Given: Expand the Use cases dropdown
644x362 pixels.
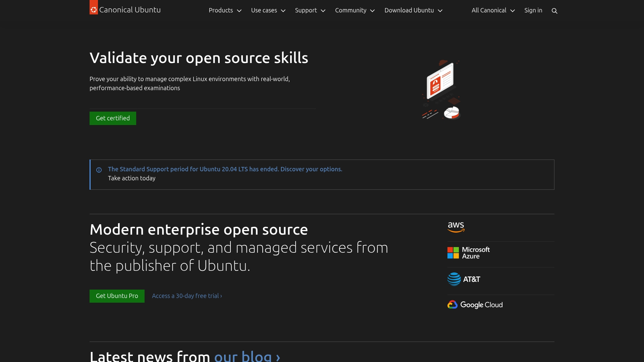Looking at the screenshot, I should [x=268, y=10].
